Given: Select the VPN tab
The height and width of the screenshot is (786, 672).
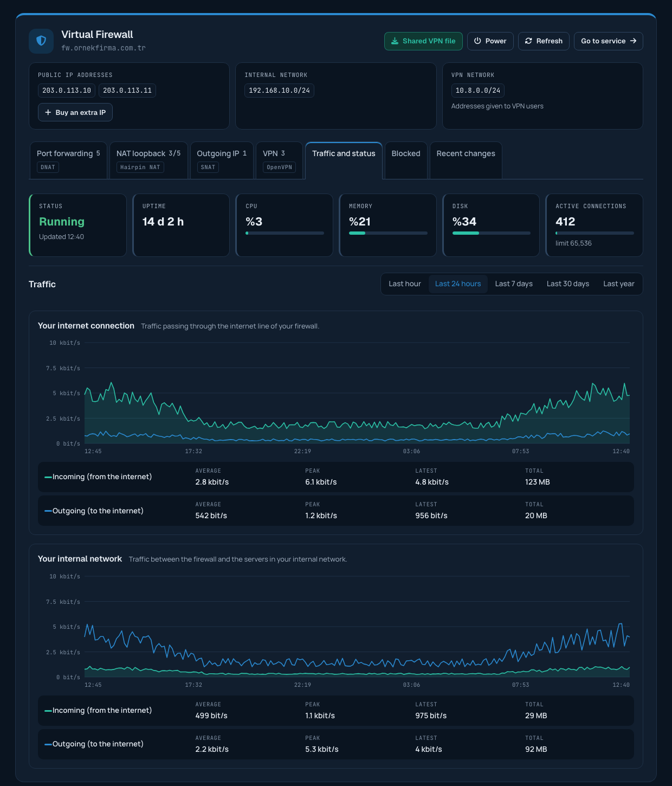Looking at the screenshot, I should point(279,160).
